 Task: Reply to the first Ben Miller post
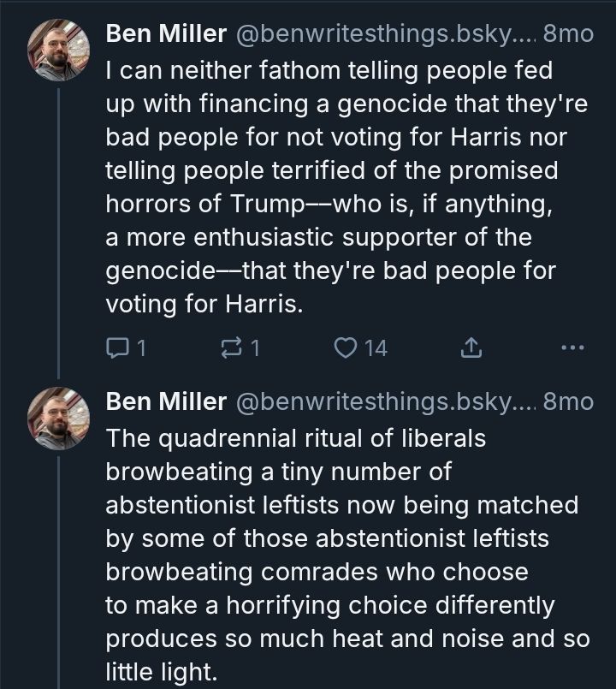point(115,348)
